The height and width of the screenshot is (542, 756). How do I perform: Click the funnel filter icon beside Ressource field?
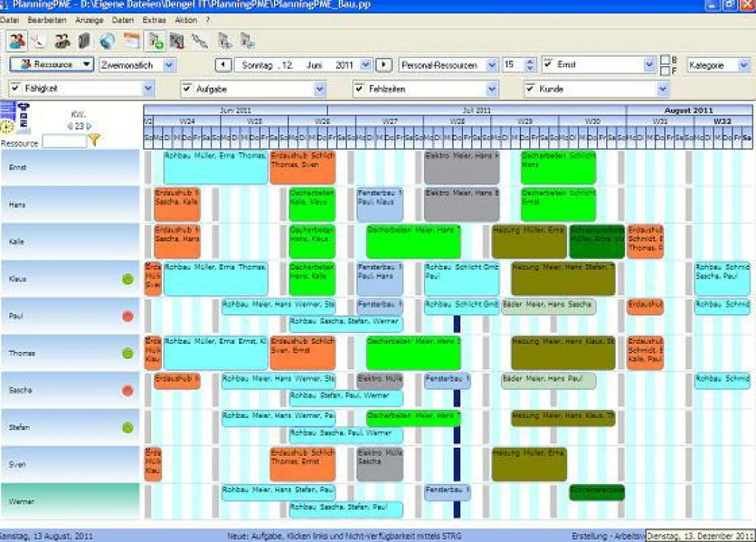(x=94, y=140)
